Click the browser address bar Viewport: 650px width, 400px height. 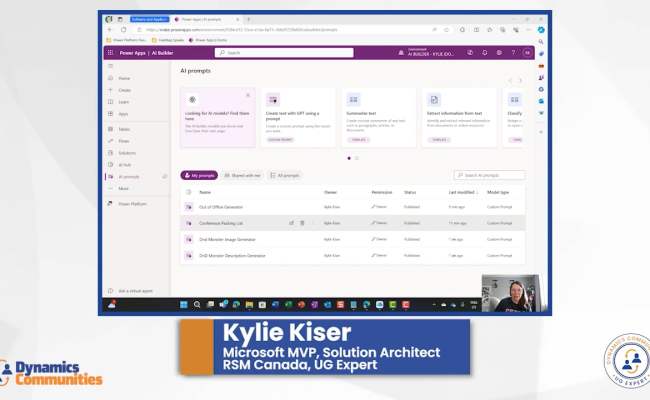coord(286,30)
